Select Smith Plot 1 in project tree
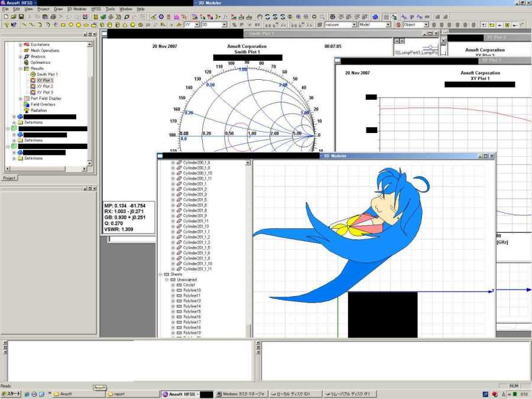This screenshot has width=532, height=399. click(47, 74)
